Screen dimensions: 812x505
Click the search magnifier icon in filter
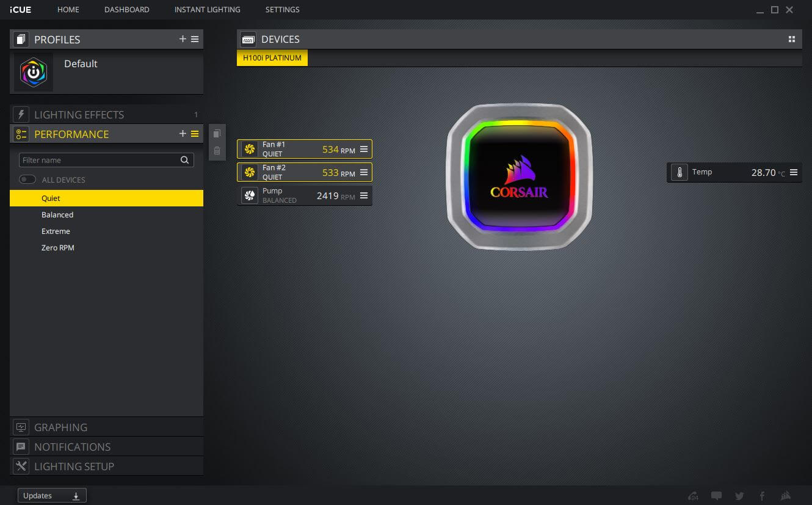pyautogui.click(x=184, y=160)
